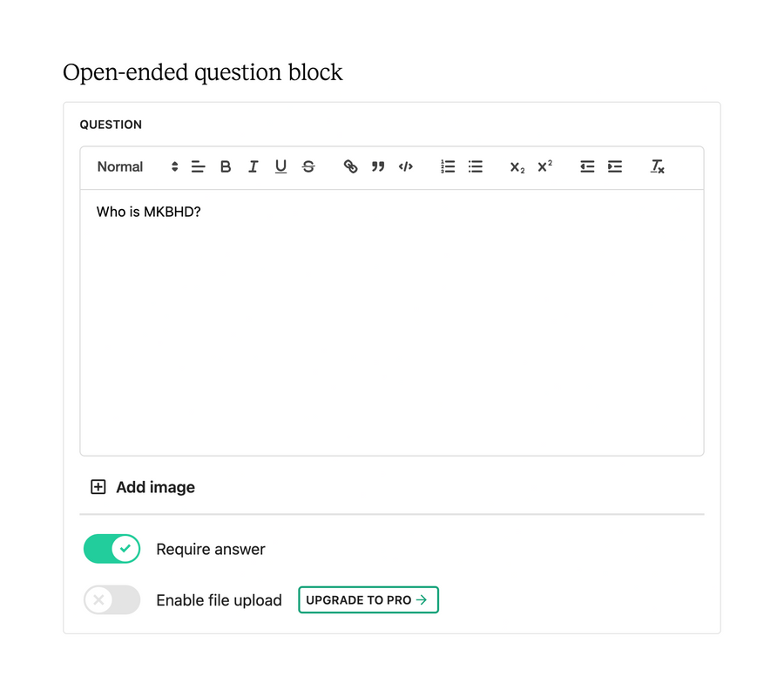Increase the text indent
The height and width of the screenshot is (697, 784).
(x=614, y=166)
